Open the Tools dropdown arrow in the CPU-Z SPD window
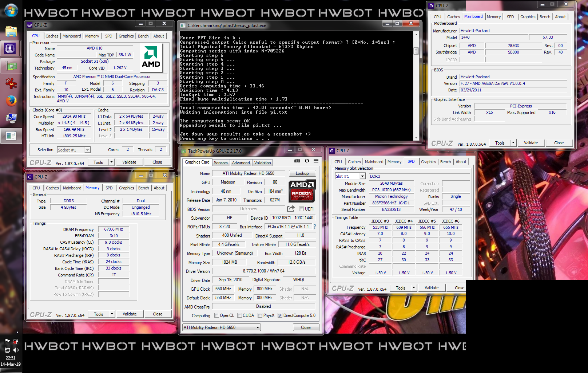The width and height of the screenshot is (588, 373). (414, 287)
